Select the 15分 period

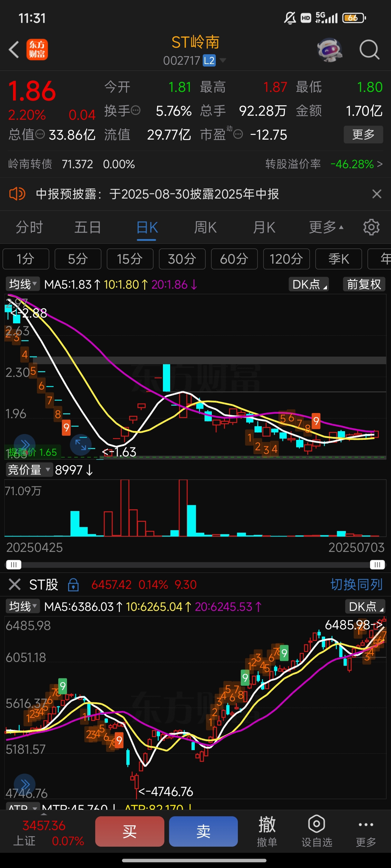[130, 259]
